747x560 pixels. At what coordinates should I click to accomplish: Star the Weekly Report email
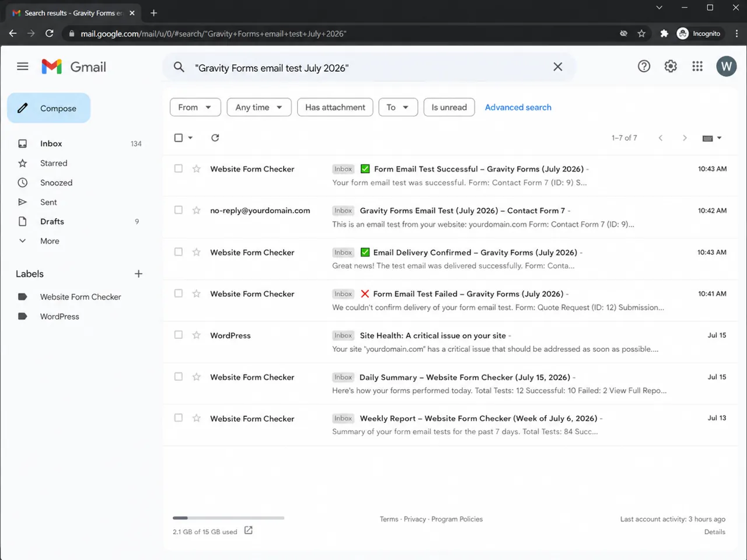[x=197, y=419]
